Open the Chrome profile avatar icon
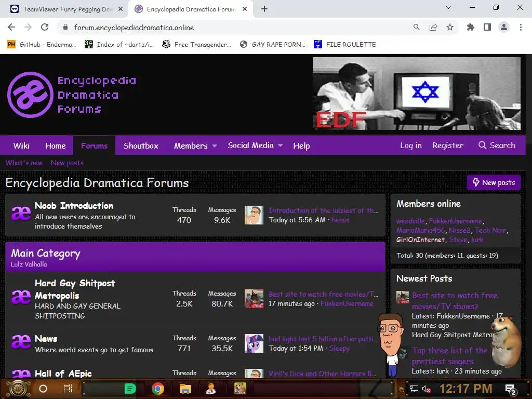 (504, 27)
